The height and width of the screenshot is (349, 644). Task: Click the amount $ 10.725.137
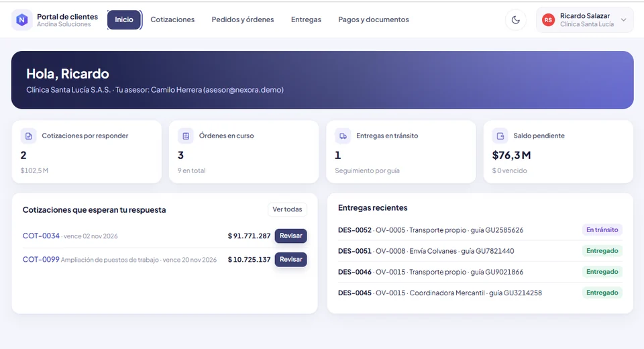tap(250, 259)
